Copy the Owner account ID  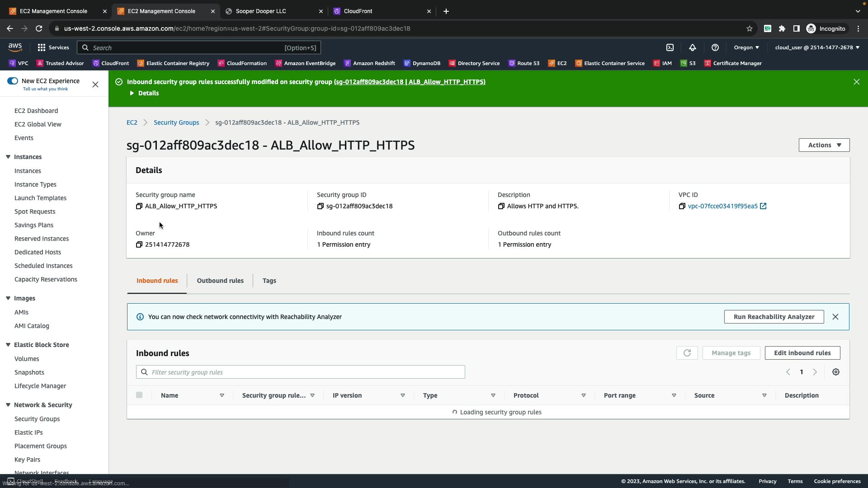click(x=139, y=244)
